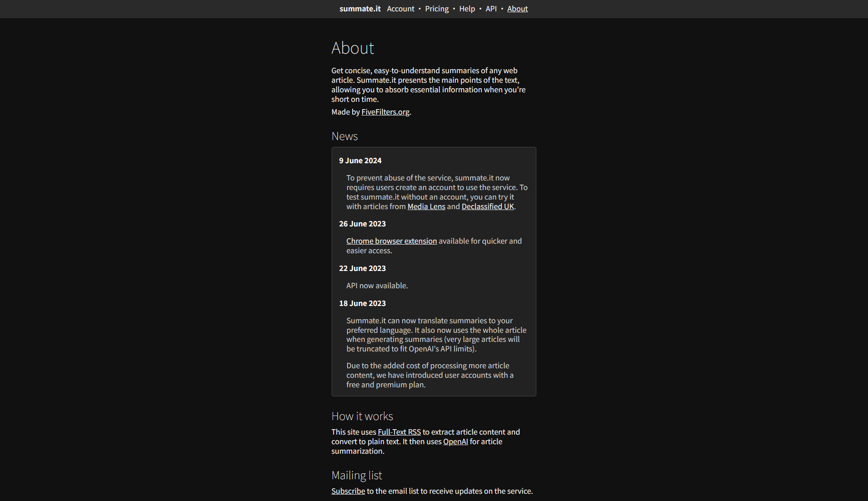This screenshot has width=868, height=501.
Task: Open the Chrome browser extension link
Action: [391, 241]
